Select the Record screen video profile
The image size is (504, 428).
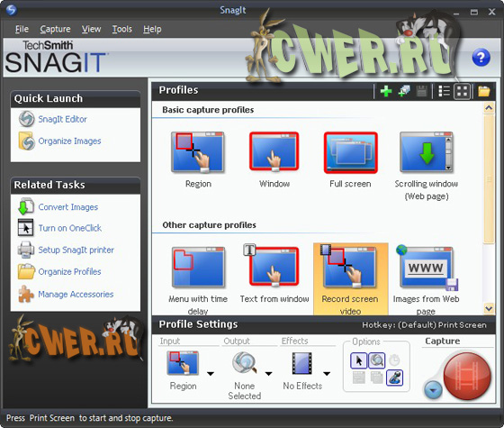350,279
